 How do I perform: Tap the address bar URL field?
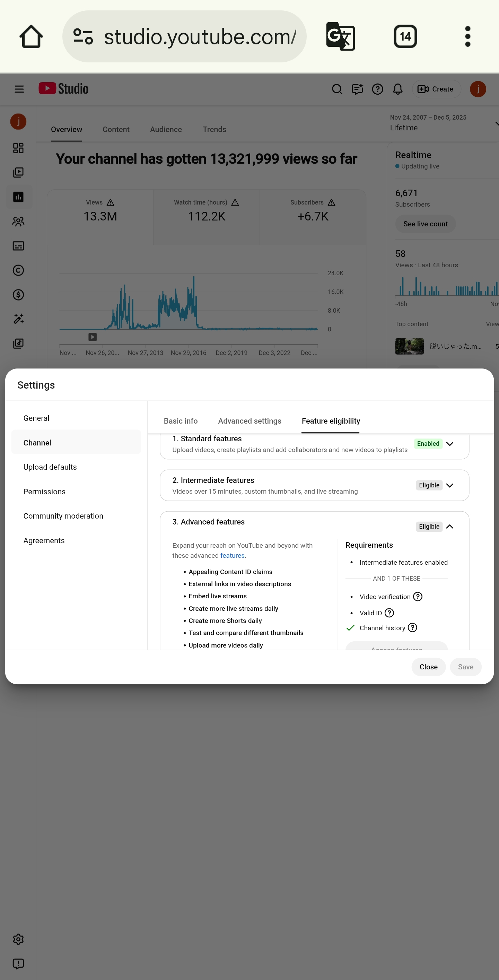click(x=184, y=36)
